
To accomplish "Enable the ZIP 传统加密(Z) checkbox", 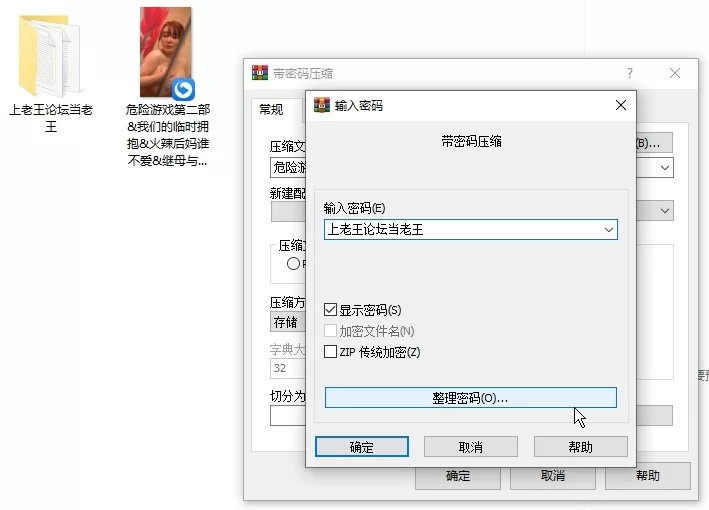I will point(331,352).
